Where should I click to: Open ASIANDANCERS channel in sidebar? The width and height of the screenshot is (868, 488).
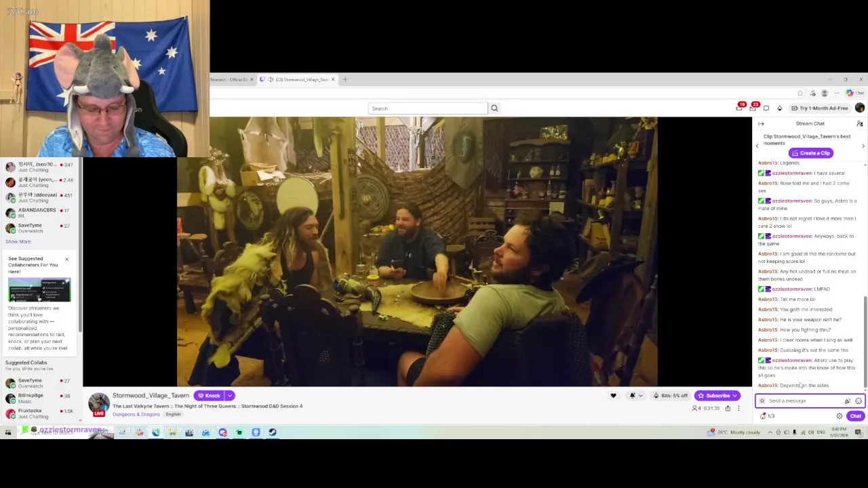39,213
